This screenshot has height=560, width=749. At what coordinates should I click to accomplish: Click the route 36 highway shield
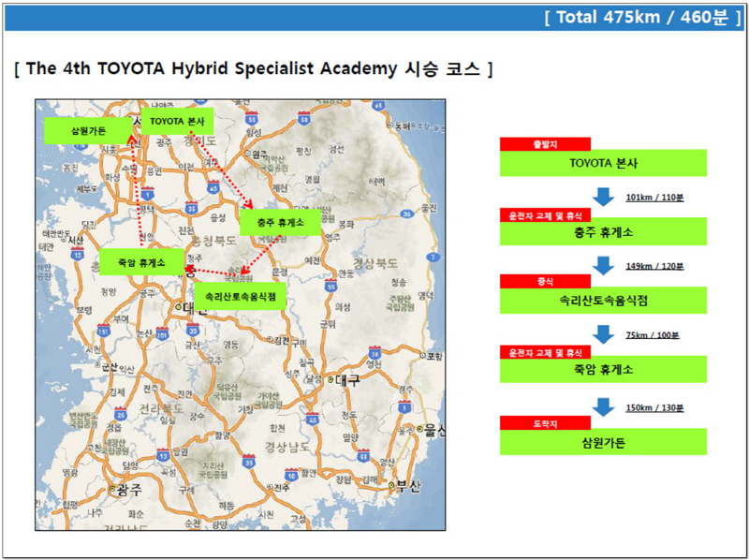[406, 214]
